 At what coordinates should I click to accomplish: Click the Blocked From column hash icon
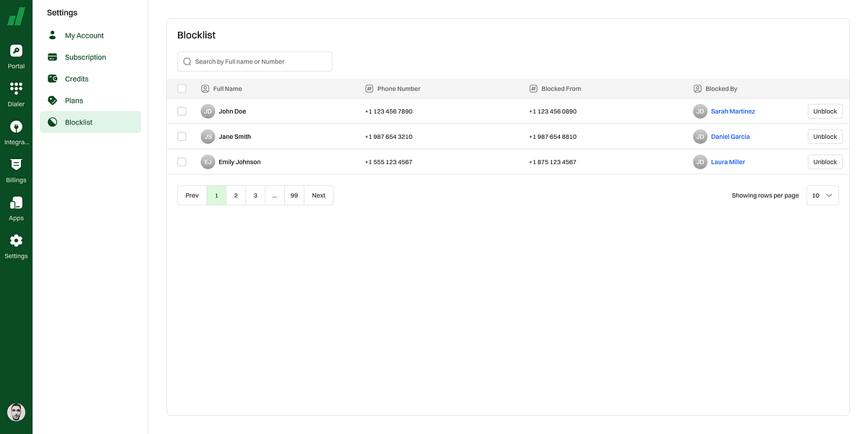coord(534,89)
